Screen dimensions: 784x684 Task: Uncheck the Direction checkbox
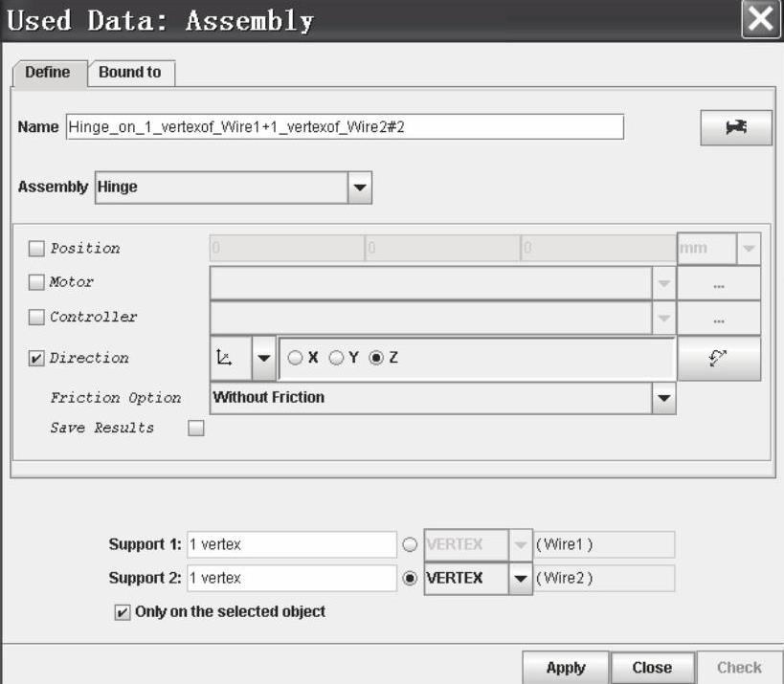point(36,359)
